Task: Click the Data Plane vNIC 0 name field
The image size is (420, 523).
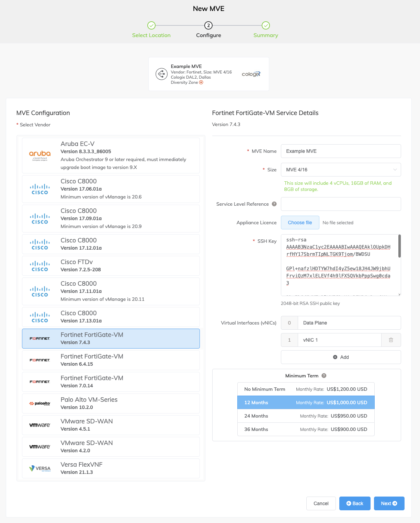Action: click(x=349, y=323)
